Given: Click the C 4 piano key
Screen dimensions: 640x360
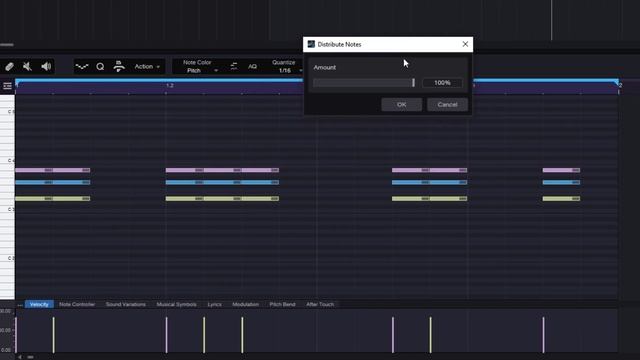Looking at the screenshot, I should click(7, 160).
